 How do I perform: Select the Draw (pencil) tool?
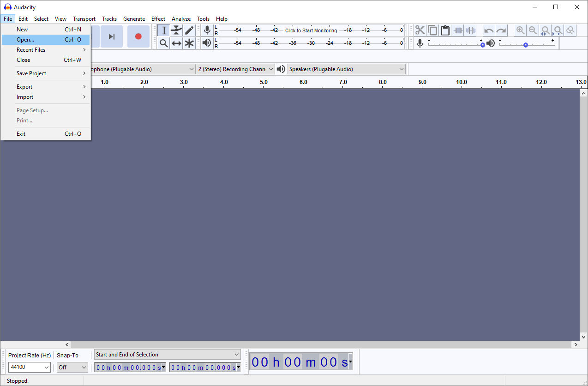pyautogui.click(x=189, y=30)
